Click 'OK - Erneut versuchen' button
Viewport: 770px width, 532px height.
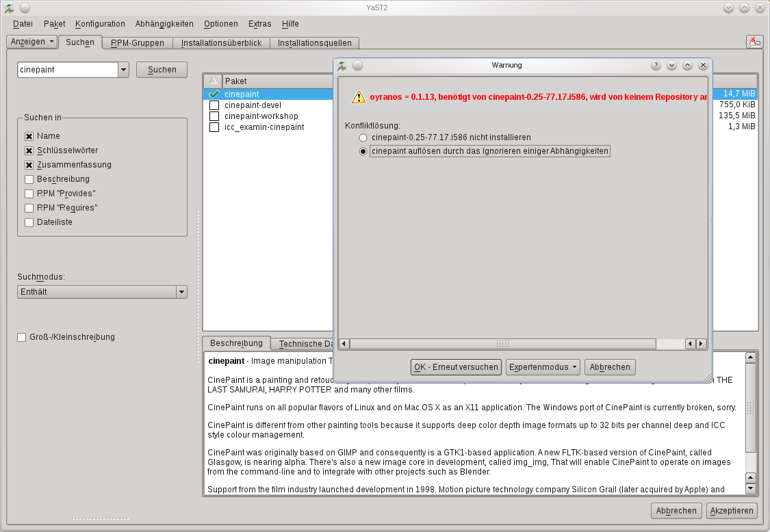tap(456, 367)
